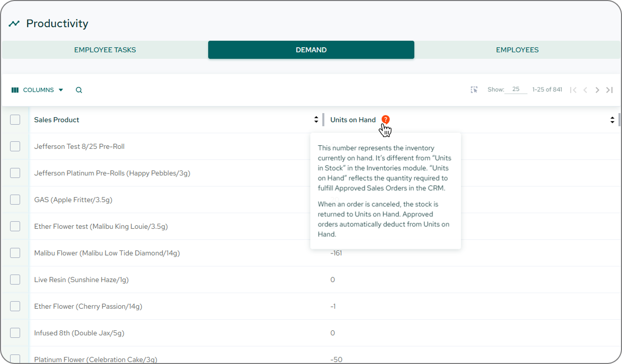Select the DEMAND tab
Screen dimensions: 622x364
[311, 50]
